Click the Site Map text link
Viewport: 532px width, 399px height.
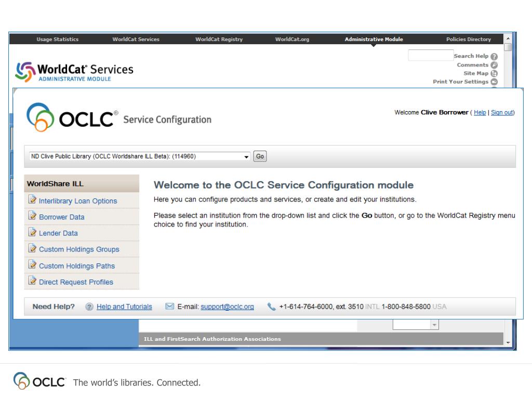[x=476, y=73]
